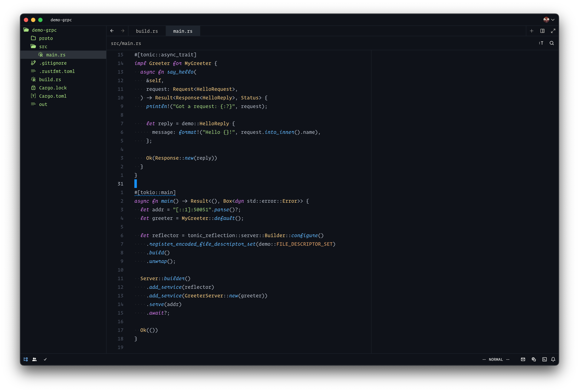This screenshot has height=392, width=579.
Task: Zoom the editor pane with expand arrows
Action: click(x=553, y=31)
